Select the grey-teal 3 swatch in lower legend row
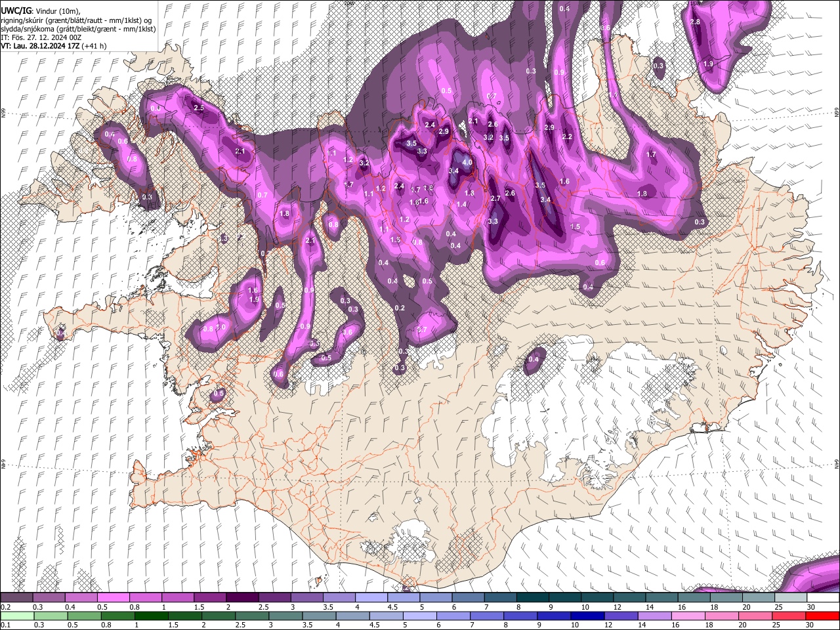Image resolution: width=840 pixels, height=630 pixels. click(x=285, y=616)
